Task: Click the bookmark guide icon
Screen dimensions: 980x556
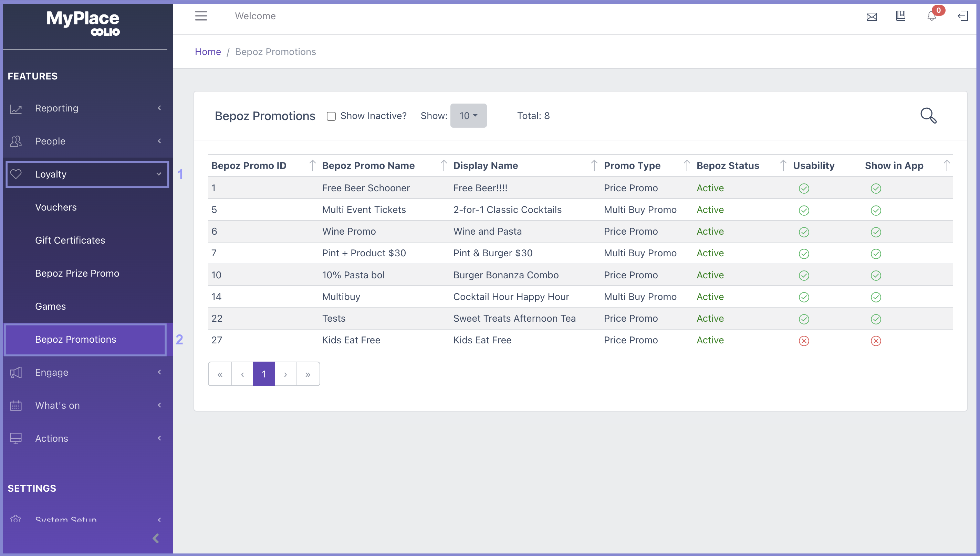Action: [900, 16]
